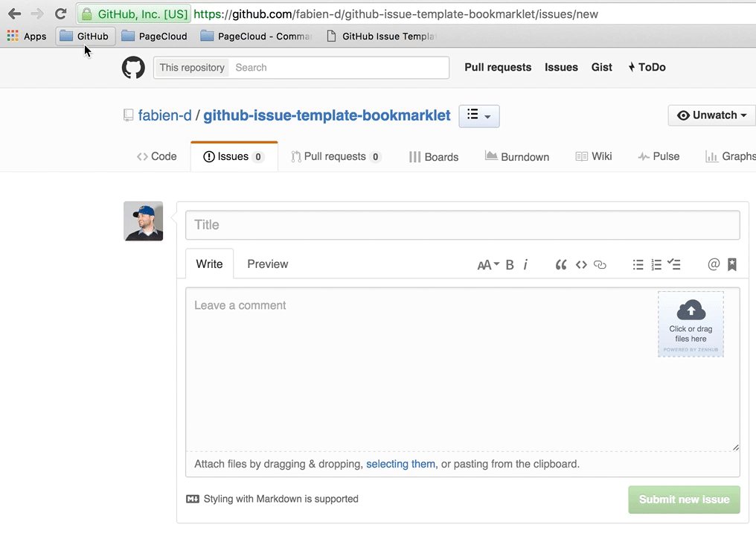
Task: Mention a user with the @ icon
Action: [714, 264]
